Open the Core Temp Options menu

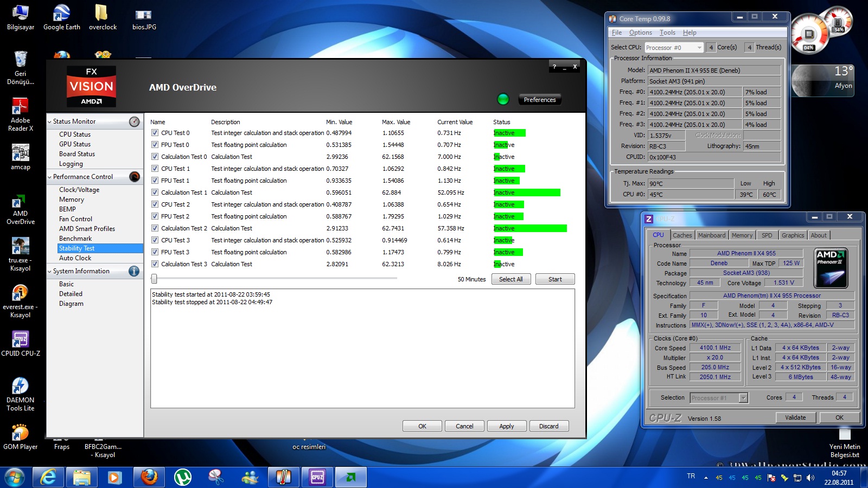coord(640,33)
